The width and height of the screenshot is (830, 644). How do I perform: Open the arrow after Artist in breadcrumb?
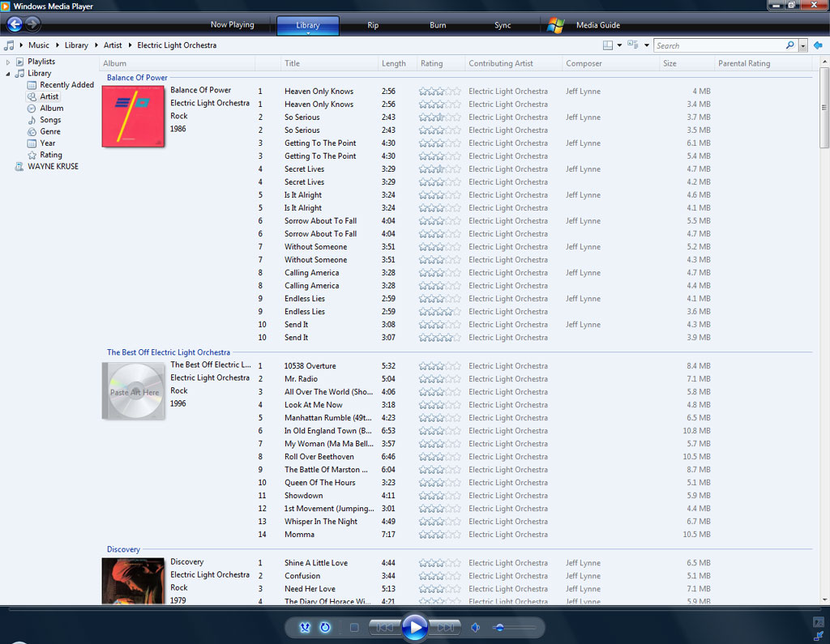pyautogui.click(x=130, y=45)
